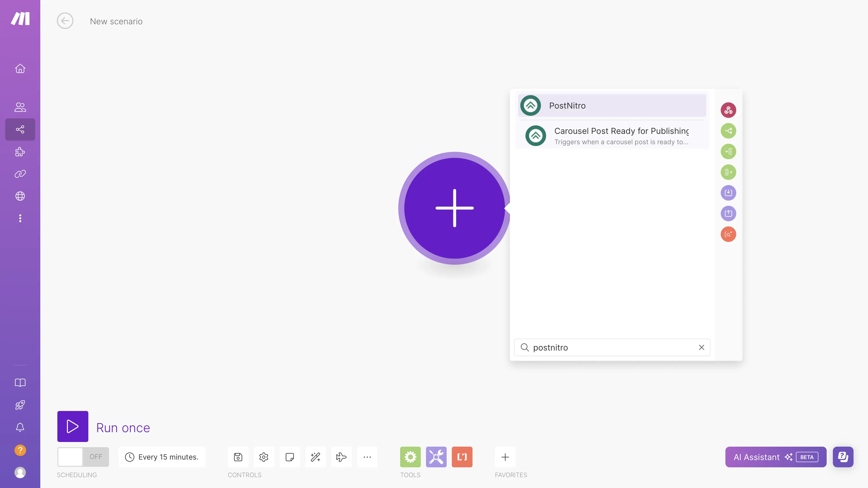
Task: Save scenario using the disk icon
Action: pos(238,457)
